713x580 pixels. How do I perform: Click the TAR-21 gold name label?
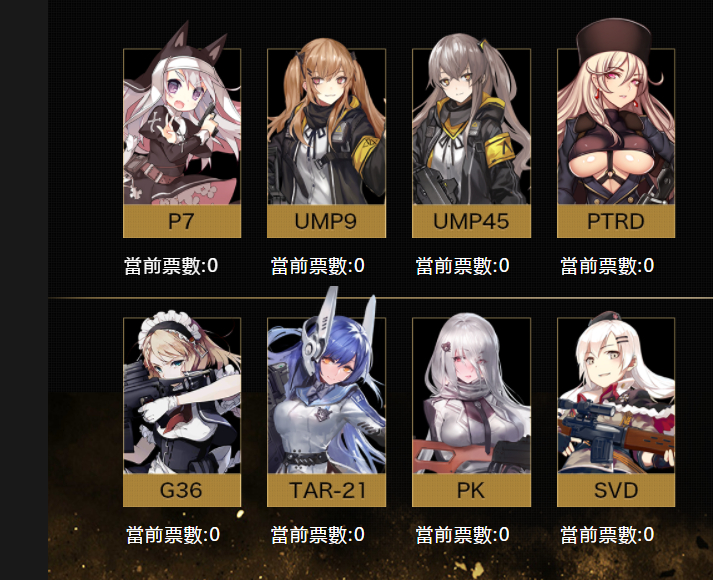(326, 490)
